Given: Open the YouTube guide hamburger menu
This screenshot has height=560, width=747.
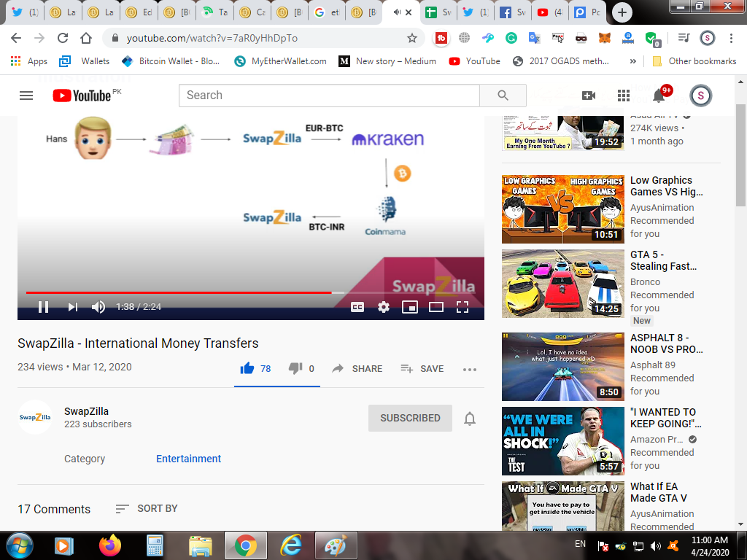Looking at the screenshot, I should pos(26,96).
